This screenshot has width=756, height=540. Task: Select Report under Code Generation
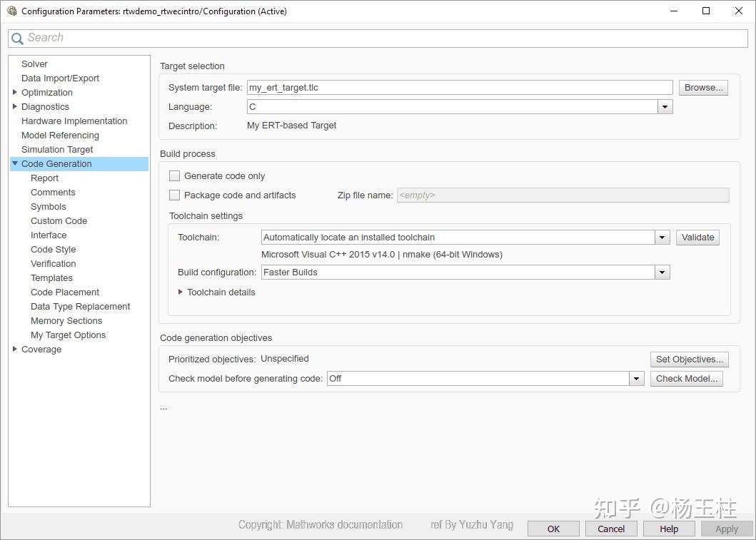point(44,178)
